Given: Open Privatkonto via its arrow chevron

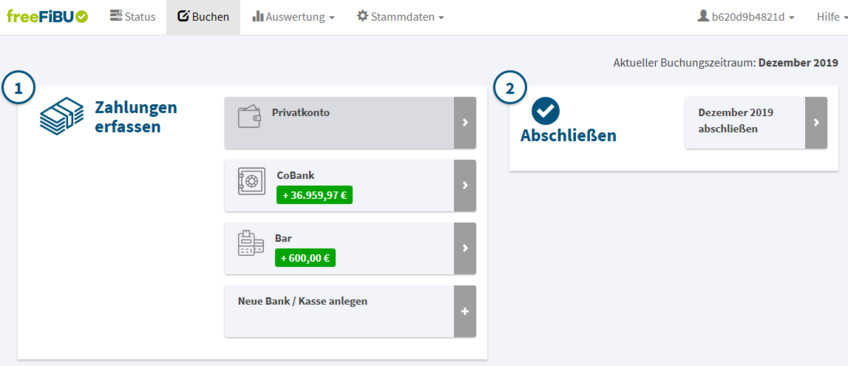Looking at the screenshot, I should (x=465, y=123).
